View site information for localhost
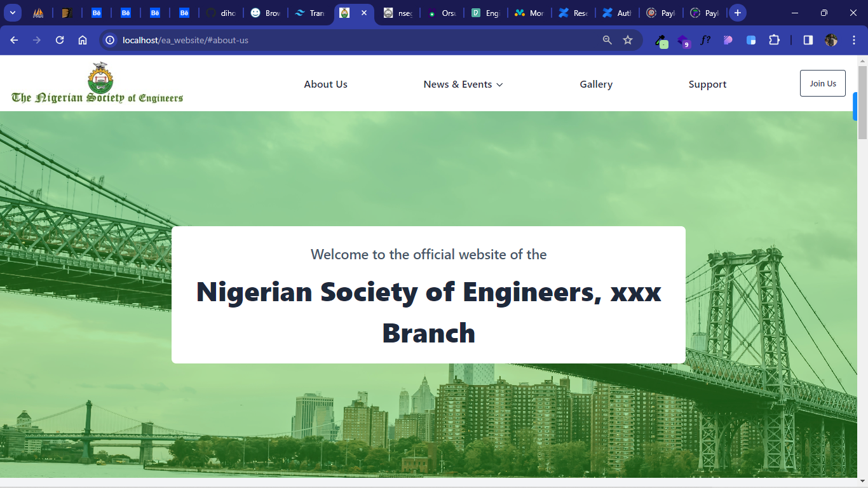This screenshot has height=488, width=868. tap(110, 40)
